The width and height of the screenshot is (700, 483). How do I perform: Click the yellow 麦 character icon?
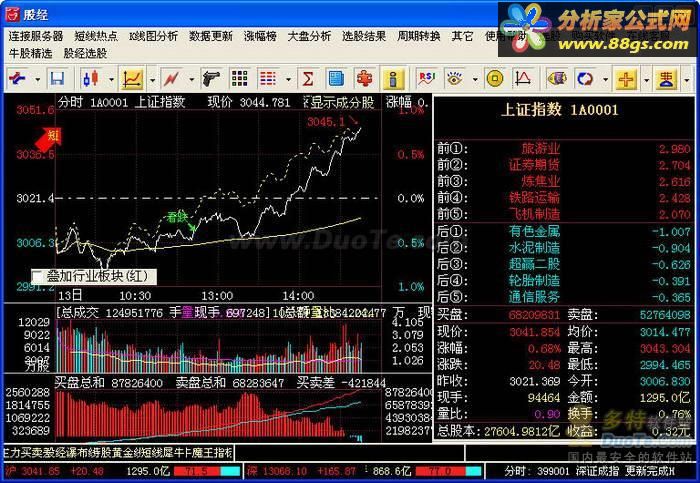coord(666,79)
